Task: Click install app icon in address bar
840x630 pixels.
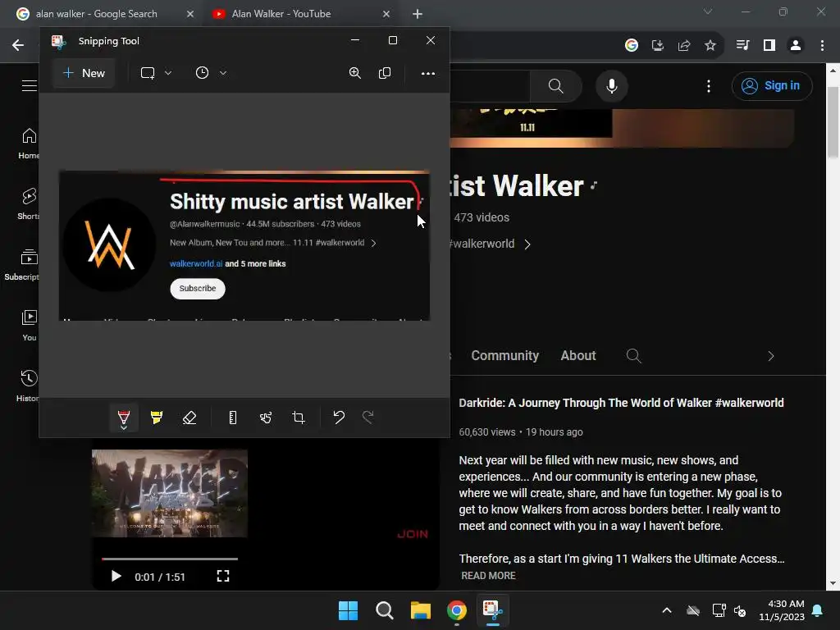Action: 658,46
